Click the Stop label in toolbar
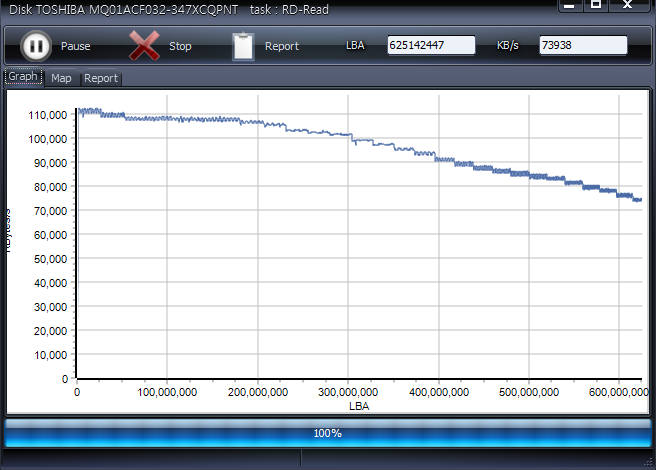The height and width of the screenshot is (470, 656). pos(180,46)
